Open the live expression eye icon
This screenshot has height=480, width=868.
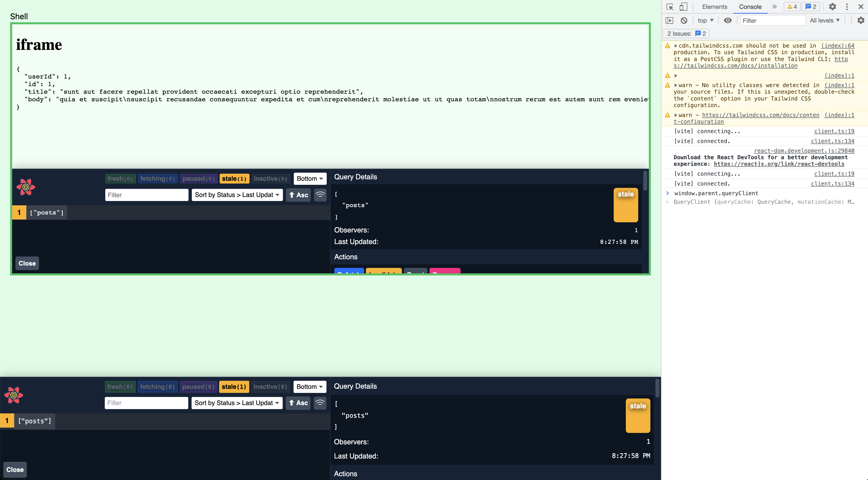click(728, 21)
